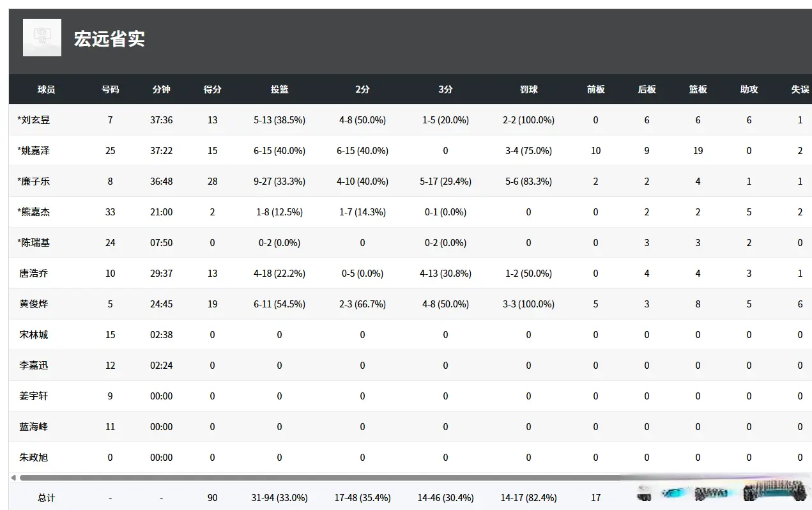Click the horizontal scrollbar under the table

point(319,477)
